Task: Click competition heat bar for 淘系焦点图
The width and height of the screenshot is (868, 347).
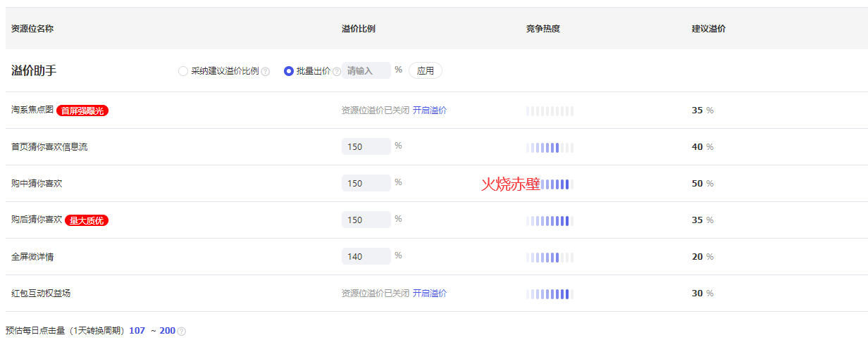Action: click(x=550, y=111)
